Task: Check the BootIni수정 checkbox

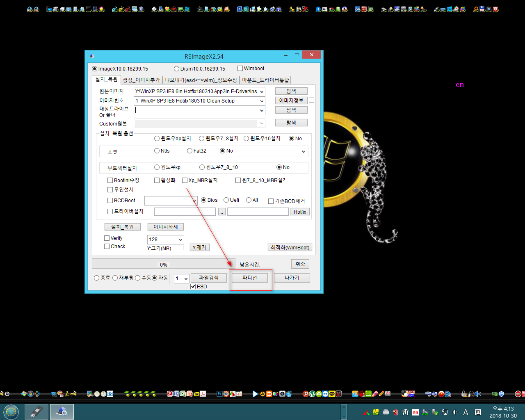Action: click(x=110, y=180)
